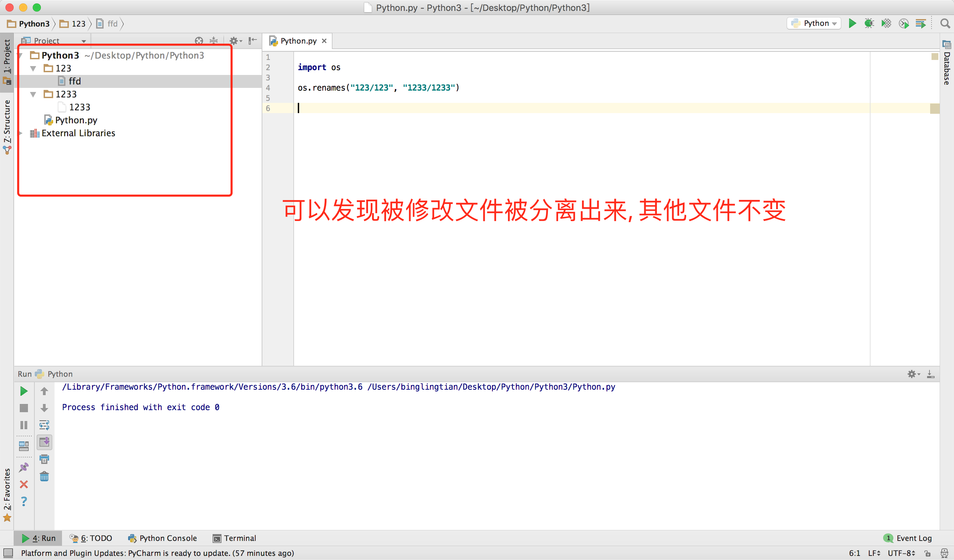The height and width of the screenshot is (560, 954).
Task: Click the Clear All trash icon
Action: pos(44,477)
